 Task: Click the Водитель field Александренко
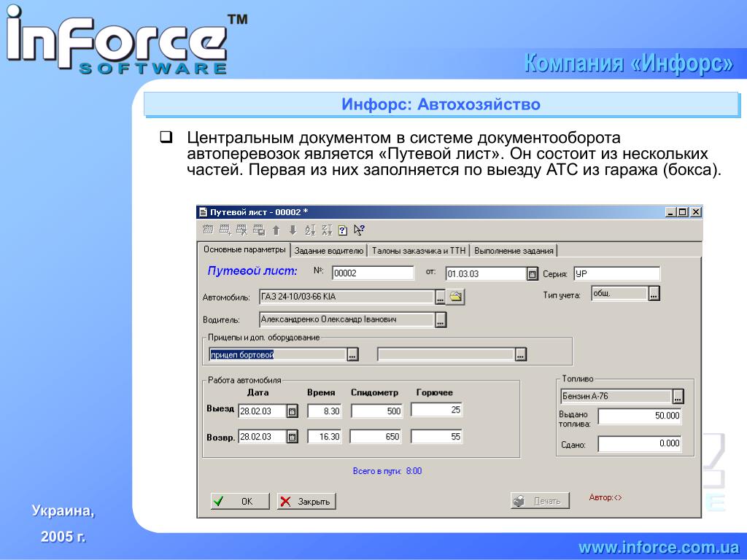tap(347, 319)
